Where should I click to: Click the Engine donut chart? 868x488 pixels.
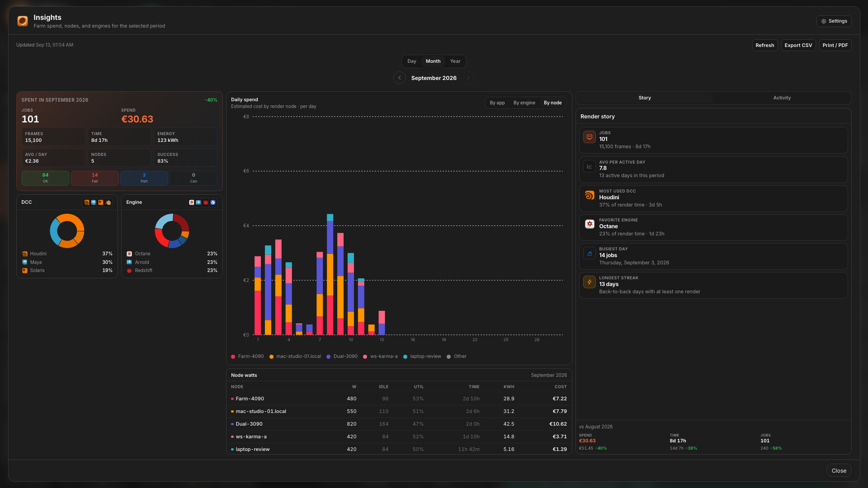point(172,231)
